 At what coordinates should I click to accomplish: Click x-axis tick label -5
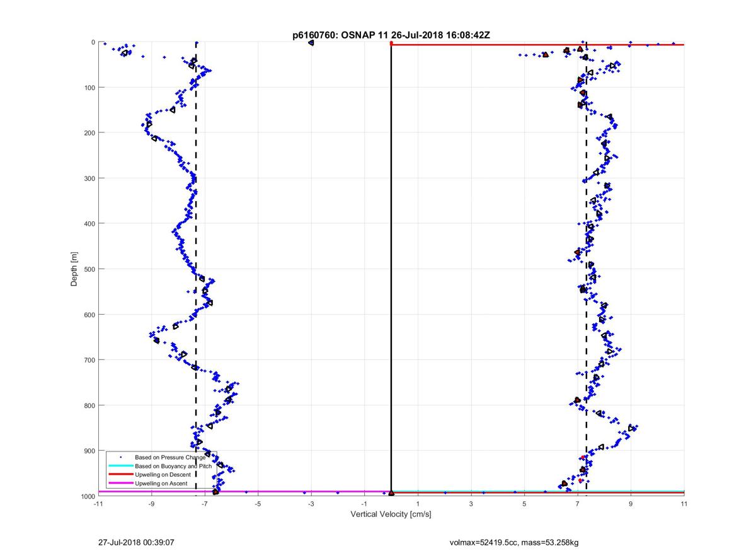(258, 504)
